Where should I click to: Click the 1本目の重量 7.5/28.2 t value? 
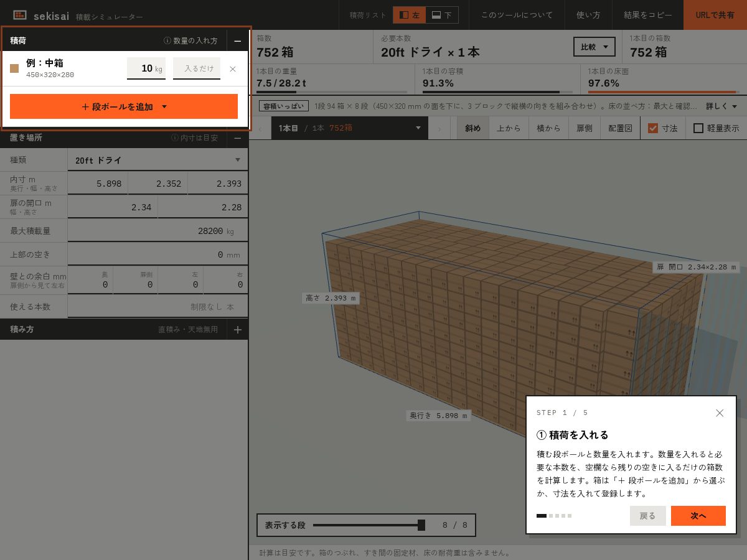coord(281,83)
